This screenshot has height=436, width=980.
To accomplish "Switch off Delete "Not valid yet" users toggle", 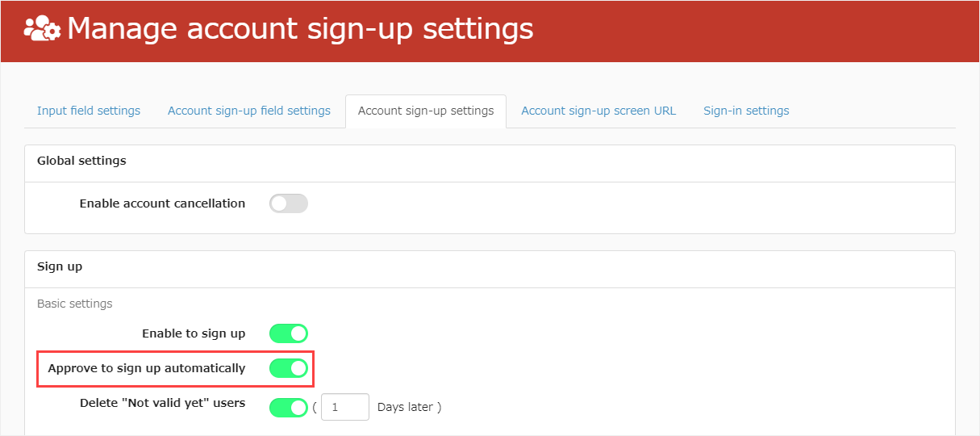I will pos(288,408).
